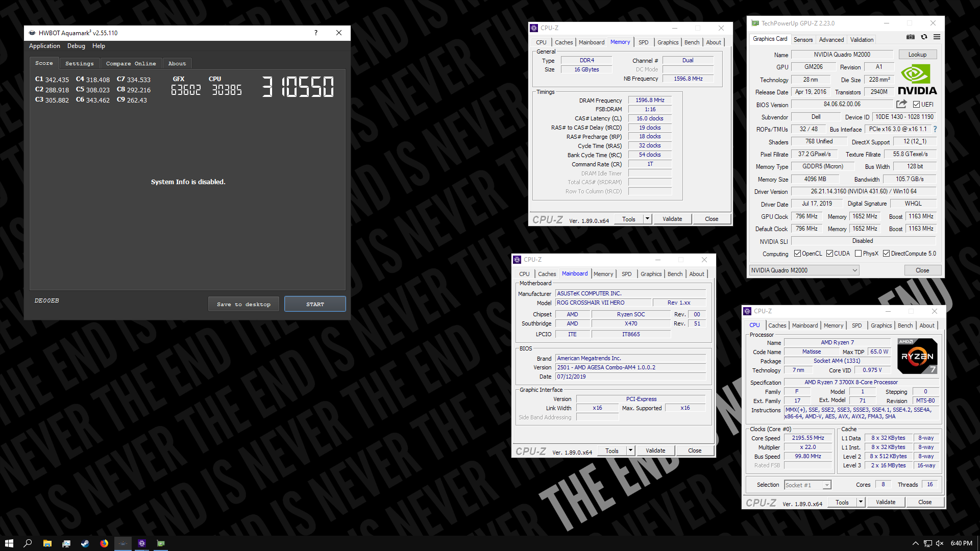Open the GPU-Z hamburger menu
This screenshot has width=980, height=551.
coord(937,37)
